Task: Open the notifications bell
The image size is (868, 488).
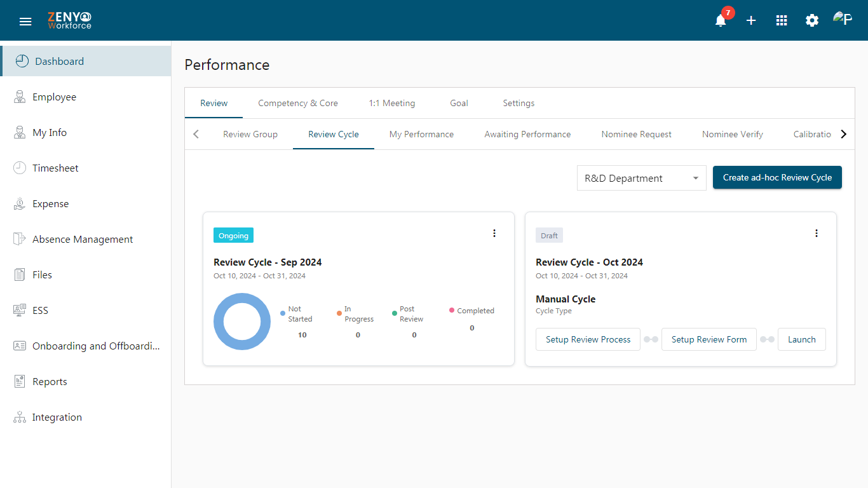Action: point(721,20)
